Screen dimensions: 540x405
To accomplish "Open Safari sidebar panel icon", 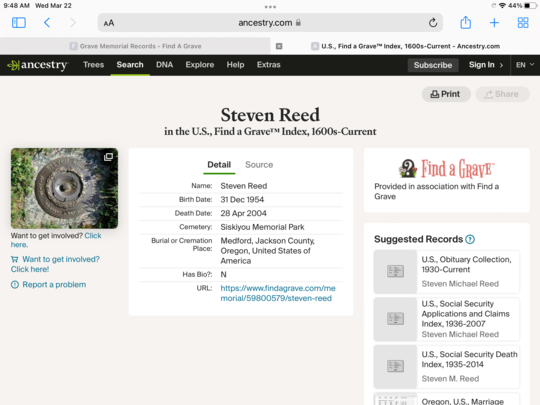I will [19, 23].
